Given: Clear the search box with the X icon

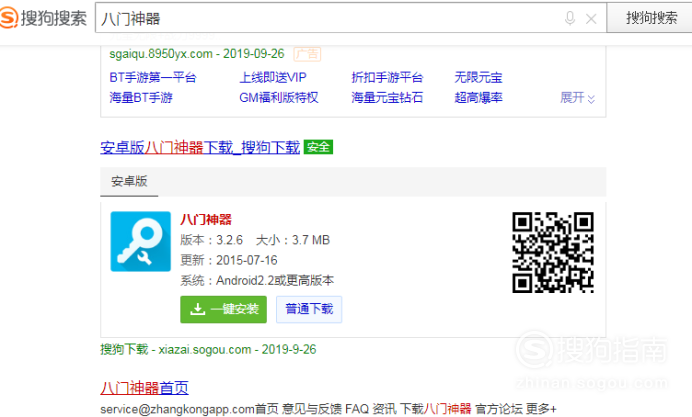Looking at the screenshot, I should [591, 19].
